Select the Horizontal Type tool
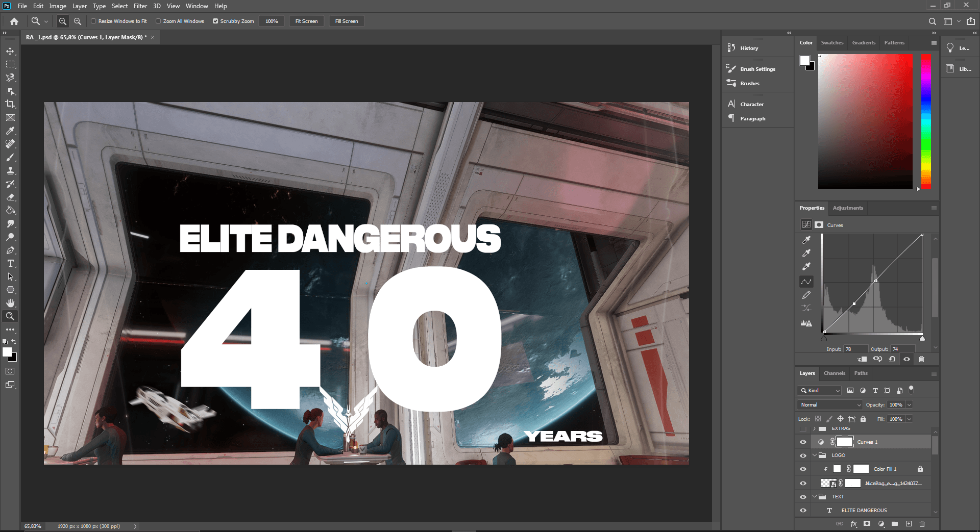The height and width of the screenshot is (532, 980). coord(10,263)
